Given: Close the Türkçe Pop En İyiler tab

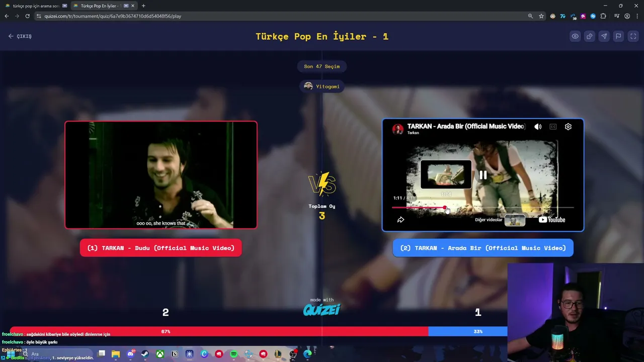Looking at the screenshot, I should (x=133, y=6).
